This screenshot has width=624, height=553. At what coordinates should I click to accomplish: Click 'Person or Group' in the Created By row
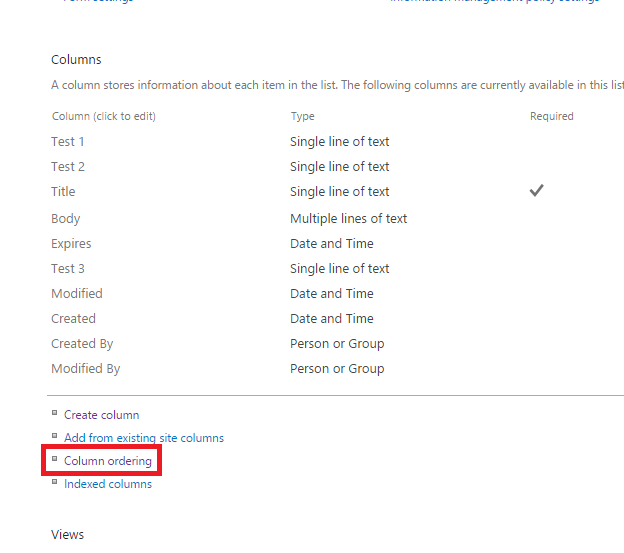337,344
